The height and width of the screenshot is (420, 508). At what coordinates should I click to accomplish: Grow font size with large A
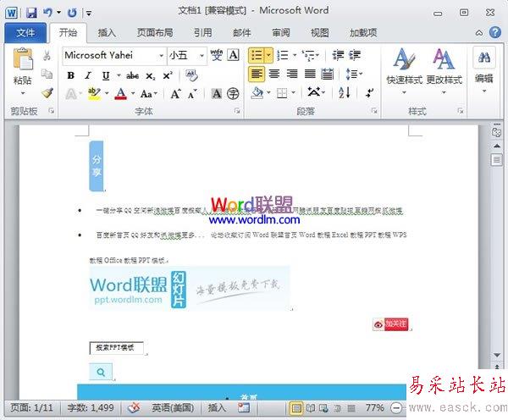[175, 94]
